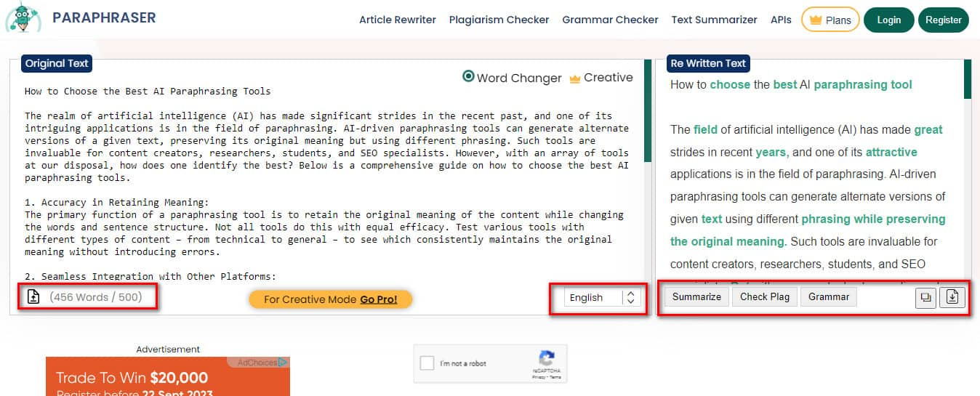
Task: Click inside the Original Text input area
Action: pyautogui.click(x=327, y=182)
